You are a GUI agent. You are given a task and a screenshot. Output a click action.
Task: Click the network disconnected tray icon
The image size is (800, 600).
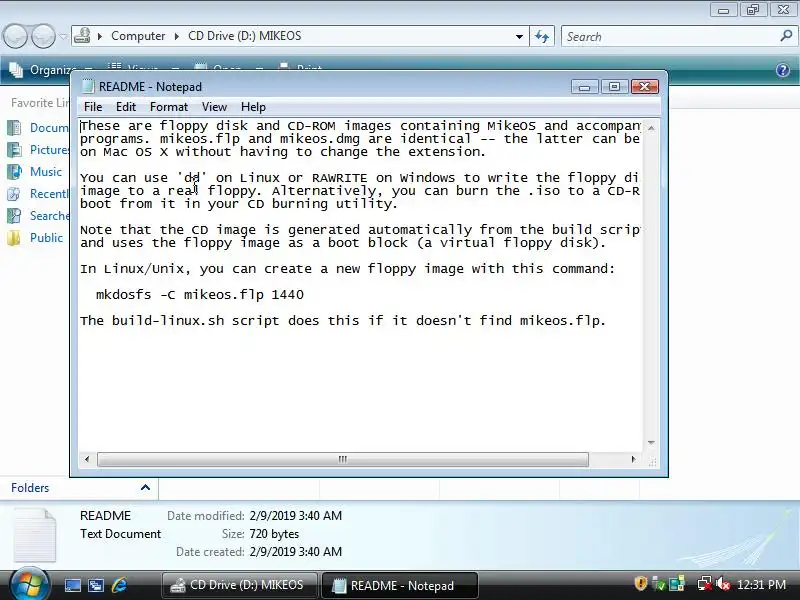coord(705,583)
